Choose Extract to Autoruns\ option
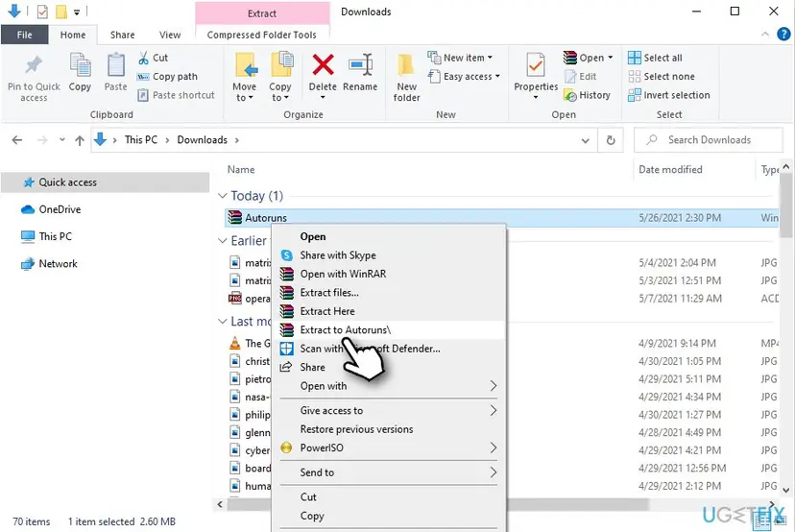Image resolution: width=795 pixels, height=532 pixels. pyautogui.click(x=389, y=329)
